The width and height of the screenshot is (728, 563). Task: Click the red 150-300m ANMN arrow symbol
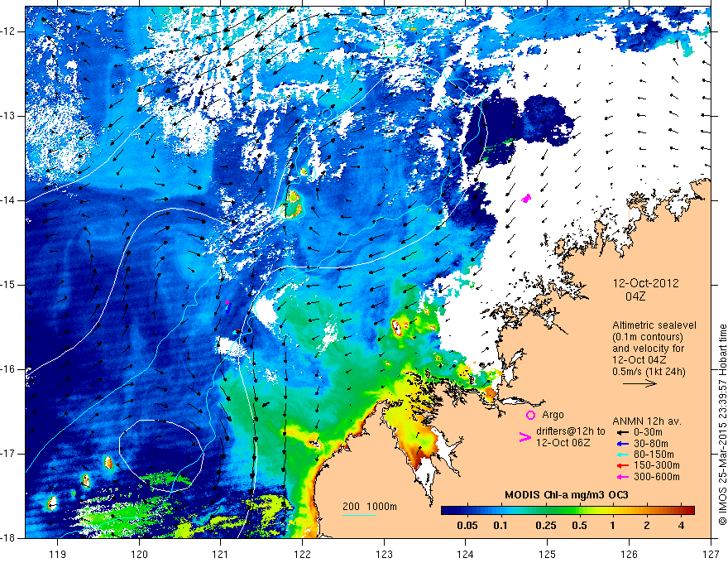point(623,466)
